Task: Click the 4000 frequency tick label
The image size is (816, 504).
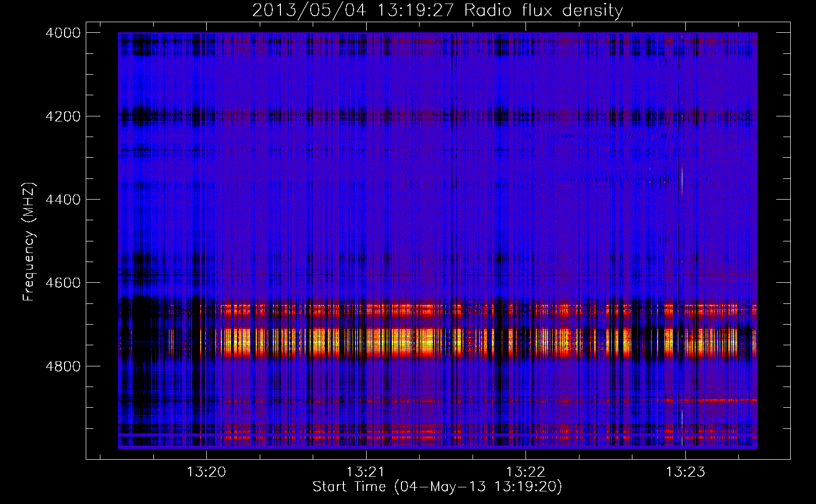Action: coord(63,33)
